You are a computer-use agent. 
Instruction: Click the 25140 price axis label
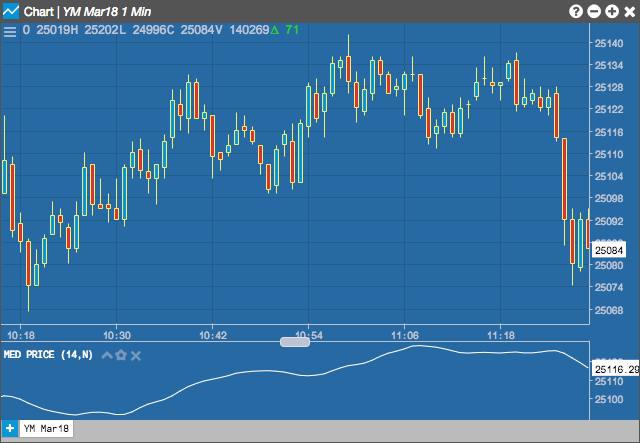click(x=609, y=43)
